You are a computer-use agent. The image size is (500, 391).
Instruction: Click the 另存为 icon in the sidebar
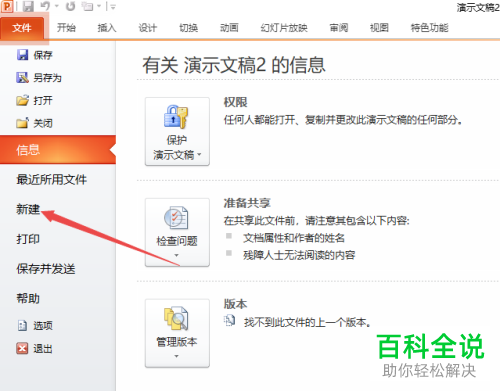[22, 78]
